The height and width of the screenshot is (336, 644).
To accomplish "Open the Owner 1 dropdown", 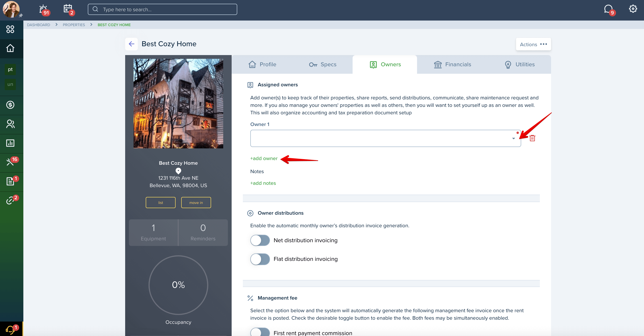I will (386, 138).
